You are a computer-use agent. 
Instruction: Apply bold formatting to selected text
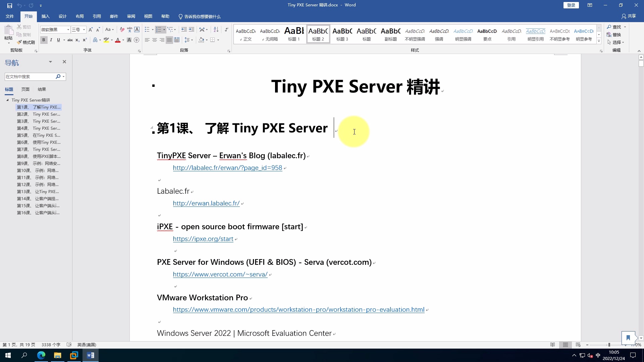tap(43, 40)
